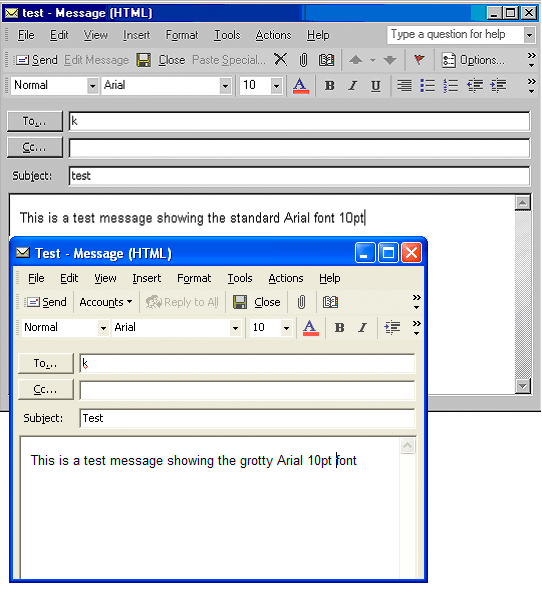
Task: Click Increase Indent icon in back window
Action: pyautogui.click(x=499, y=85)
